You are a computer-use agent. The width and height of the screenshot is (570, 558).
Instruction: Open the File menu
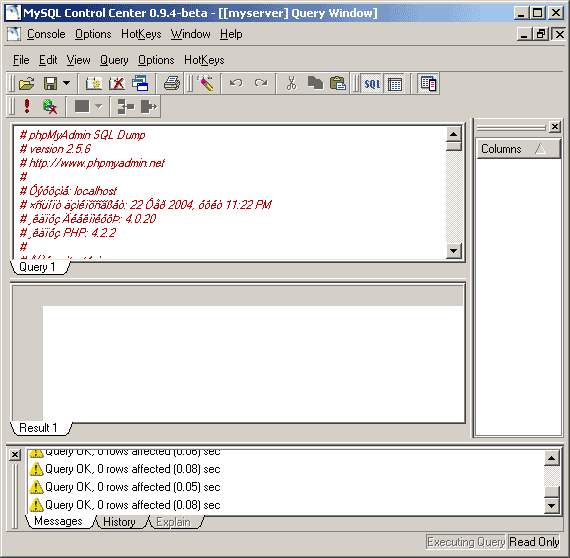(x=21, y=60)
